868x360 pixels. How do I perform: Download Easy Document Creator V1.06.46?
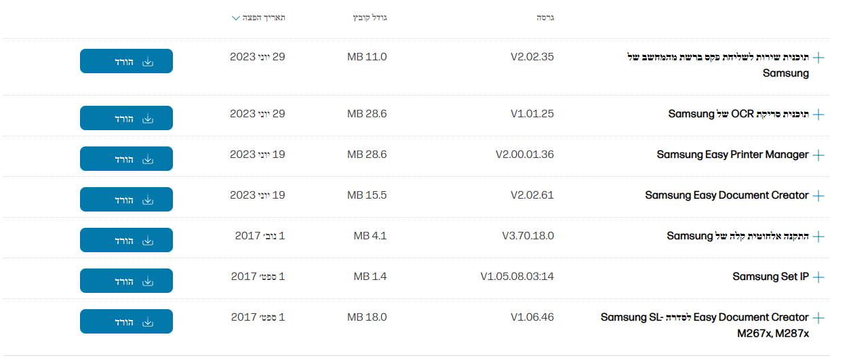[x=126, y=321]
